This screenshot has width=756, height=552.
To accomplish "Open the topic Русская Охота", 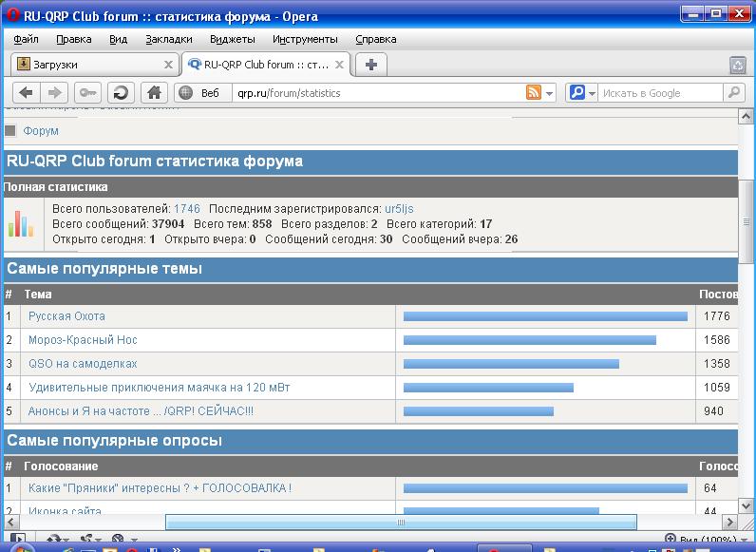I will tap(66, 316).
